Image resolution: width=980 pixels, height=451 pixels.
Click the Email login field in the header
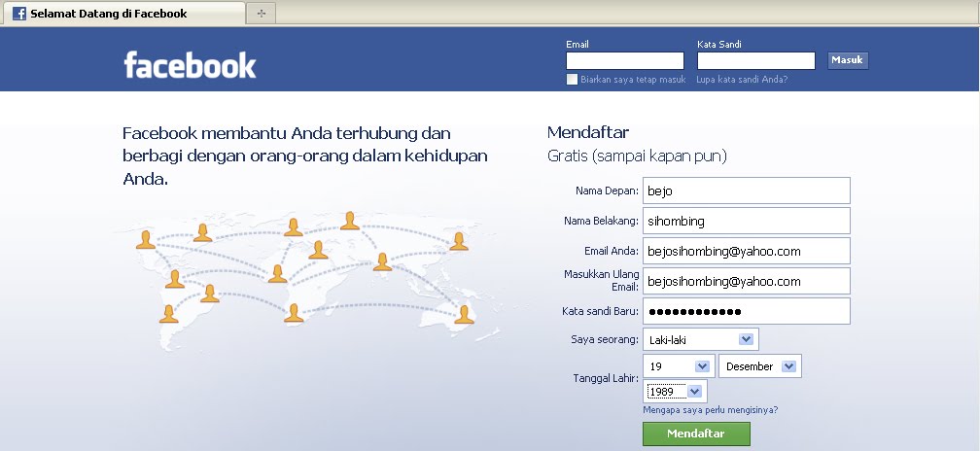pos(625,60)
